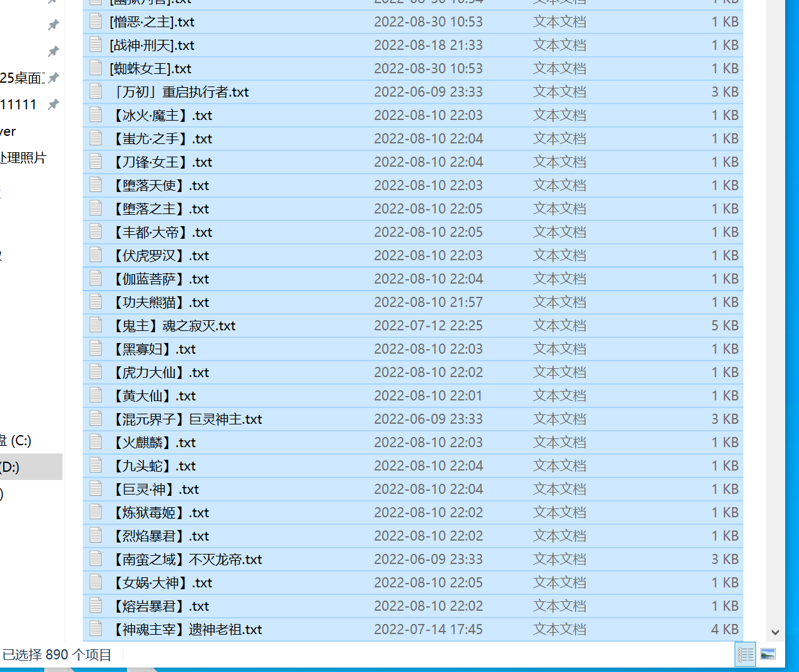The width and height of the screenshot is (799, 672).
Task: Click file icon of 【蚩尤·之手】.txt
Action: [96, 138]
